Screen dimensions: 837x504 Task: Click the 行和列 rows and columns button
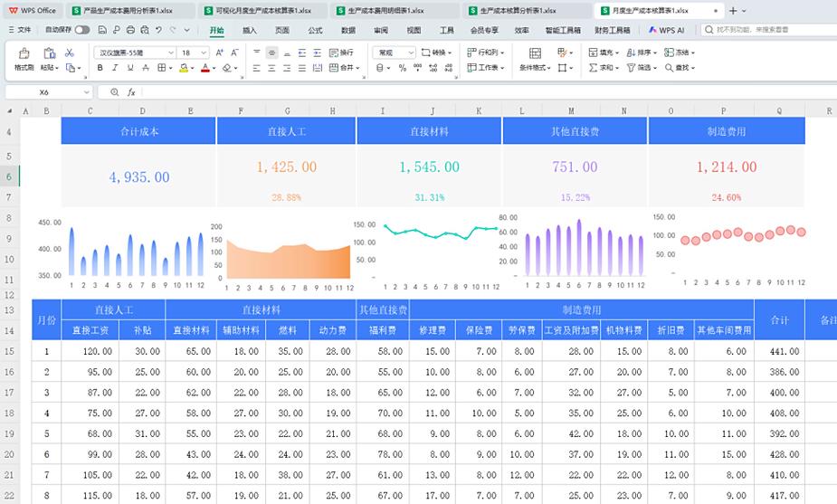[485, 52]
